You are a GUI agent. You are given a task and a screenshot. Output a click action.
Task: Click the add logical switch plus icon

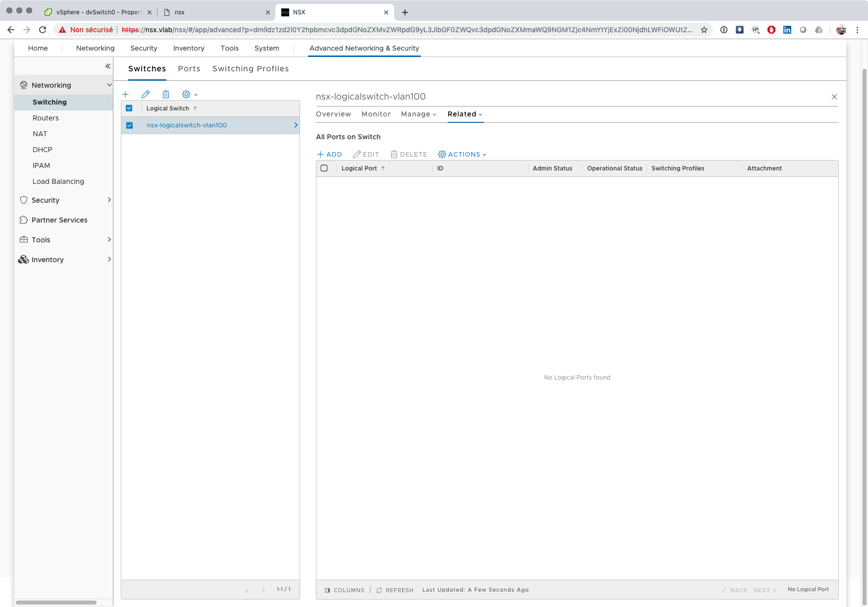point(125,94)
